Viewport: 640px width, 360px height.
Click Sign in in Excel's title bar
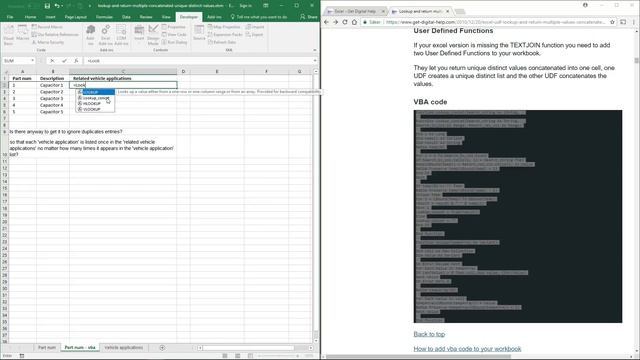pos(245,6)
